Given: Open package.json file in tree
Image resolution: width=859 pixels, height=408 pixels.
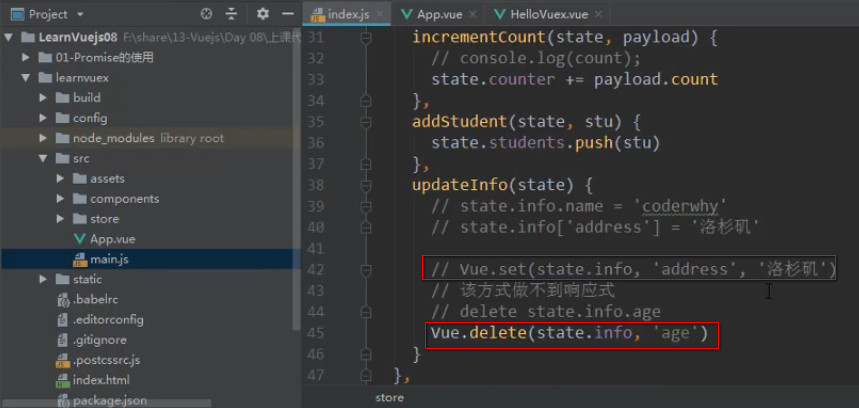Looking at the screenshot, I should pos(110,400).
